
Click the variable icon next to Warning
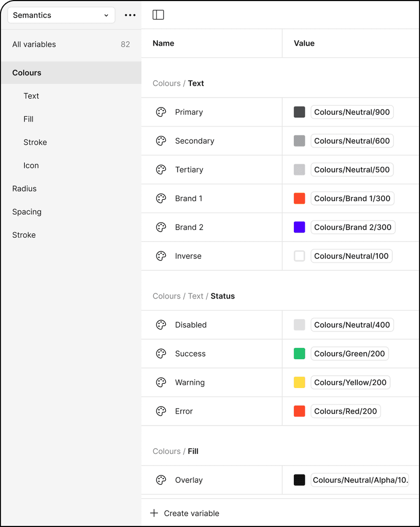tap(161, 382)
